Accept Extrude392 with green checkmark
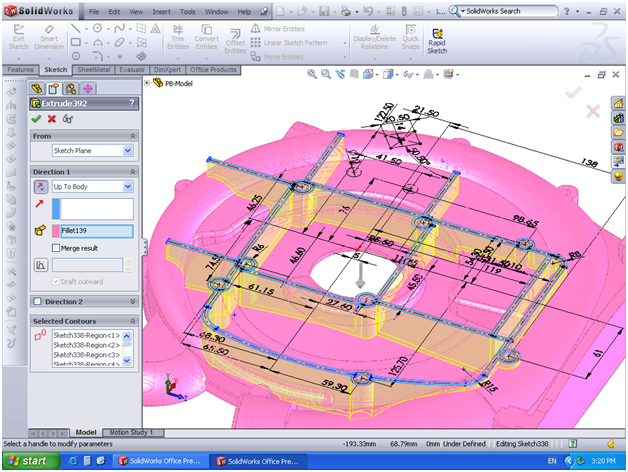Screen dimensions: 628x472 click(36, 119)
